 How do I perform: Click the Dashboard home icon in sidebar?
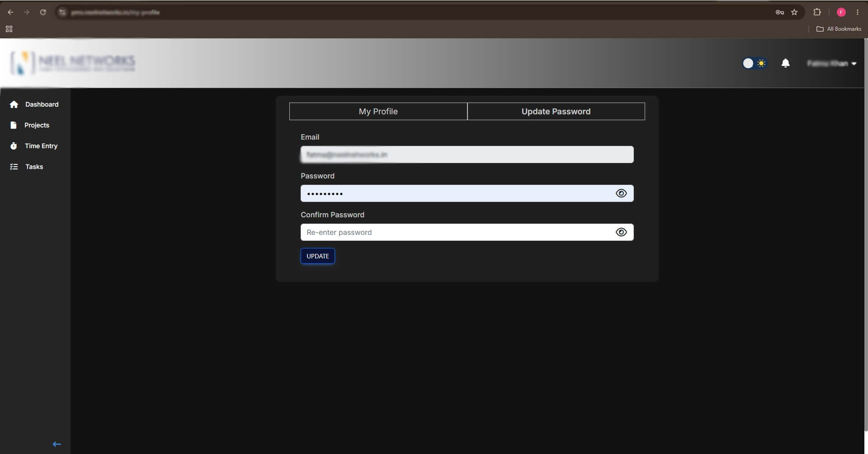(x=14, y=104)
